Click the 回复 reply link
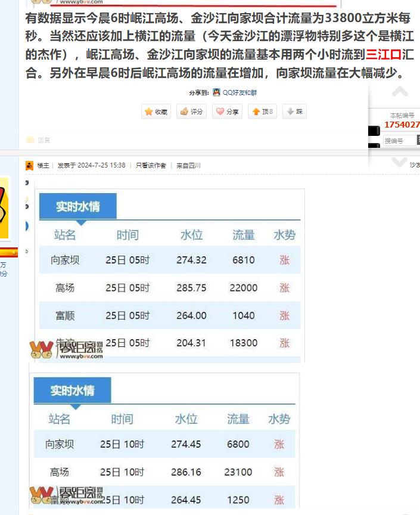The width and height of the screenshot is (420, 515). click(x=43, y=140)
